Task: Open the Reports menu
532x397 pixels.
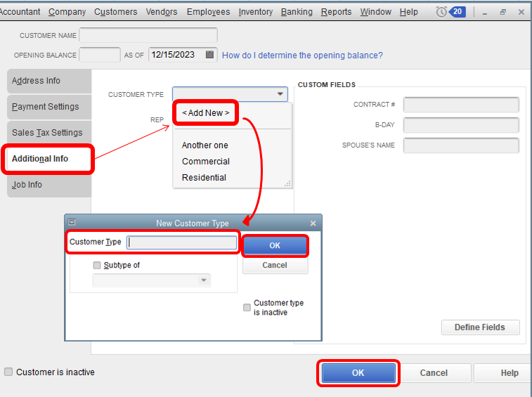Action: [x=336, y=12]
